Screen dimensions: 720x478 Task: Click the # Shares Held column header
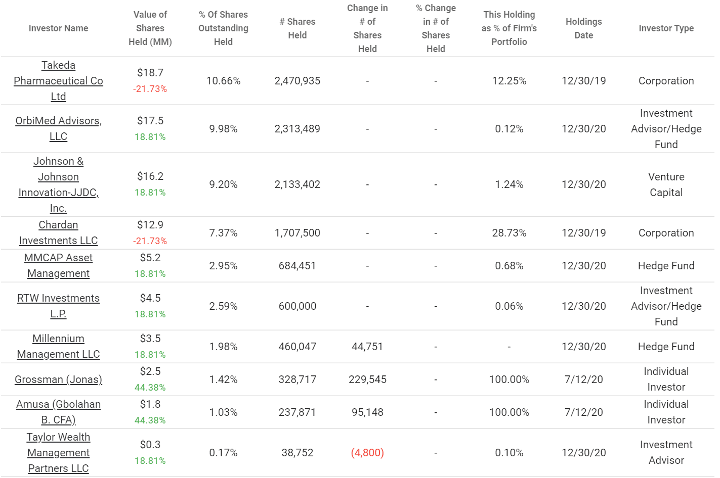pyautogui.click(x=297, y=28)
